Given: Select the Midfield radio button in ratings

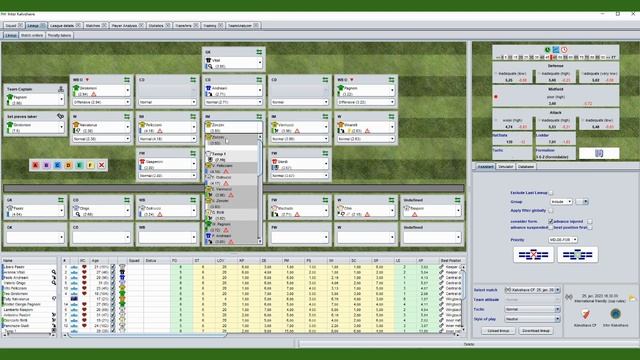Looking at the screenshot, I should point(496,97).
